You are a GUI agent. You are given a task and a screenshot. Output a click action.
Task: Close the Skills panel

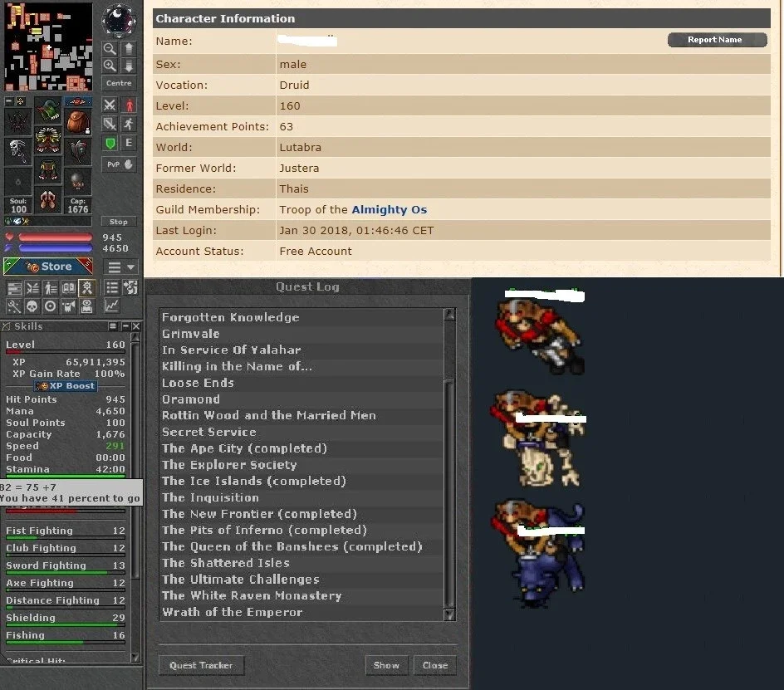tap(136, 326)
